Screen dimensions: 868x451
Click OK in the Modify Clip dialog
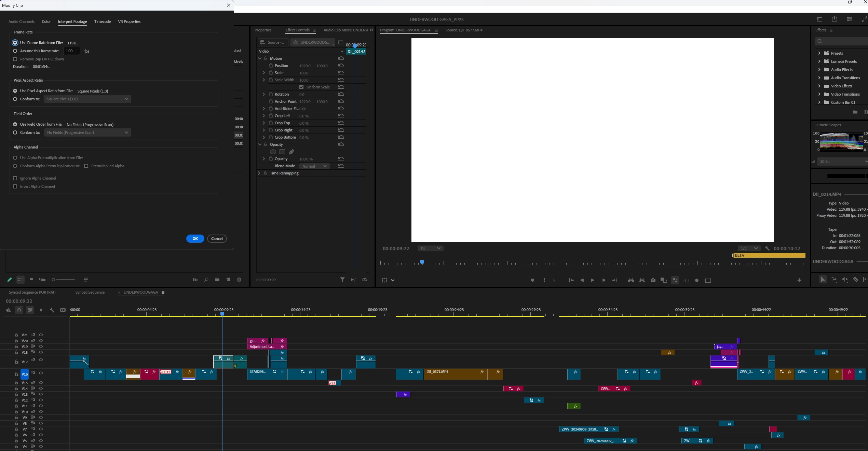[195, 239]
